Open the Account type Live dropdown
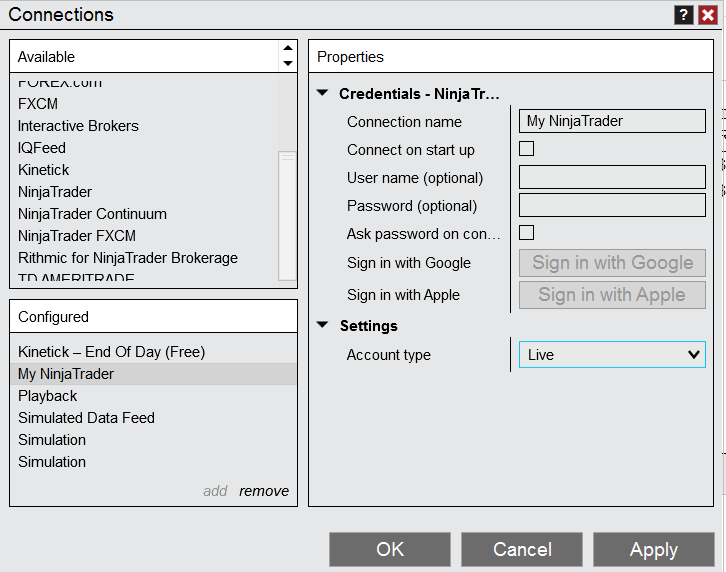This screenshot has height=572, width=726. tap(612, 355)
